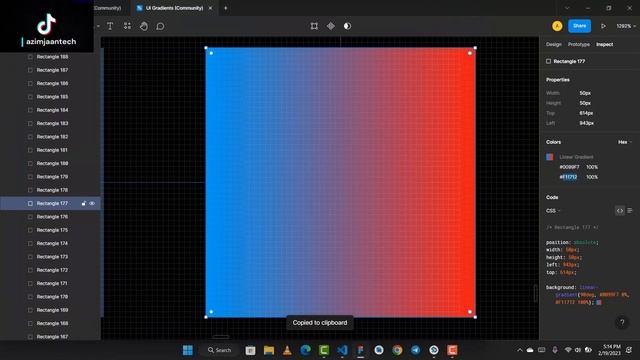The height and width of the screenshot is (360, 640).
Task: Click the clock and date in the taskbar
Action: pyautogui.click(x=609, y=350)
